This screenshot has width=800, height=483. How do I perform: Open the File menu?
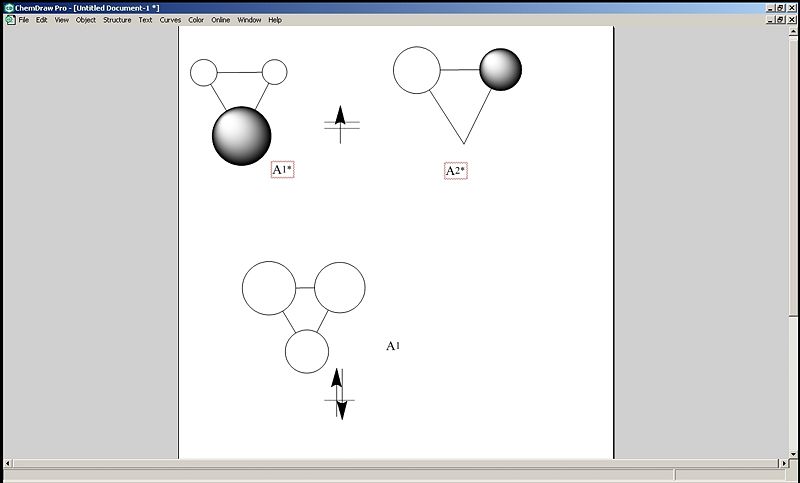(23, 20)
